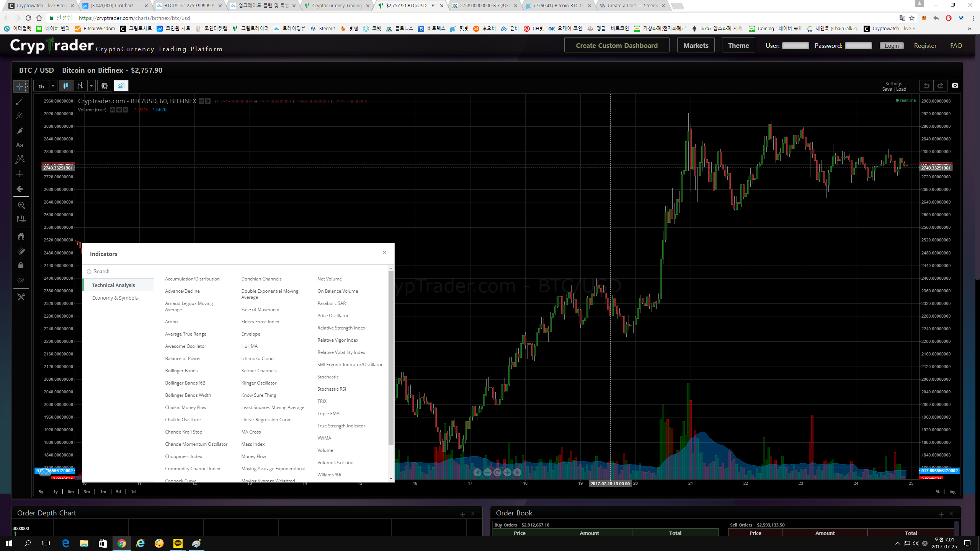Select the long position prediction tool
Screen dimensions: 980x551
tap(20, 174)
